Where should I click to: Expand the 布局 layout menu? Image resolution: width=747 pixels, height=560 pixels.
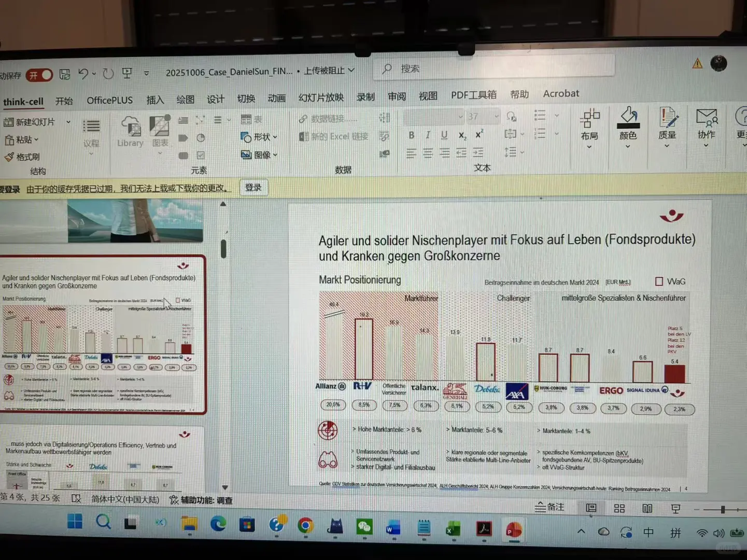click(589, 129)
